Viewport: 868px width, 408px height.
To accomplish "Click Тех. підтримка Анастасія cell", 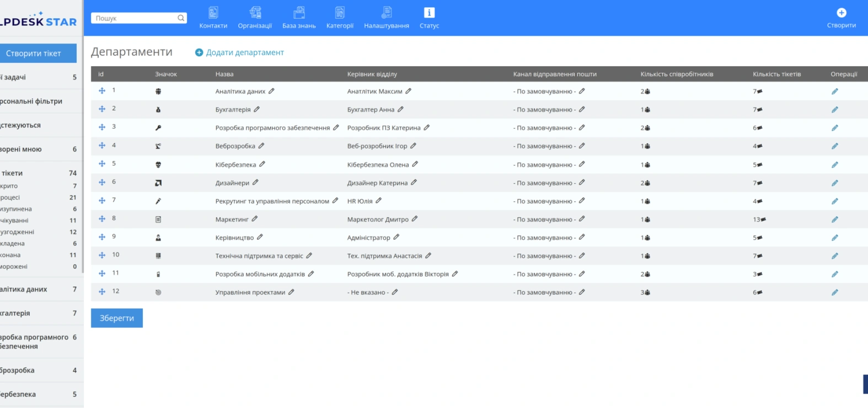I will (x=385, y=256).
